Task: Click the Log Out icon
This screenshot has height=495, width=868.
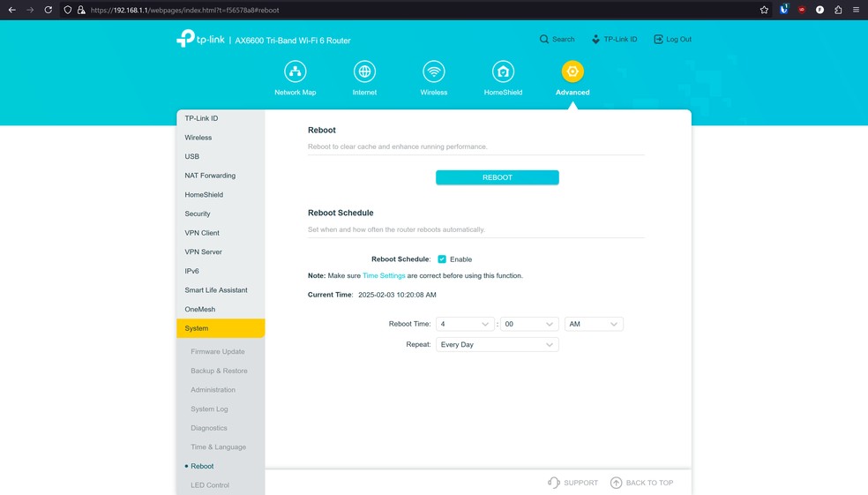Action: click(x=658, y=40)
